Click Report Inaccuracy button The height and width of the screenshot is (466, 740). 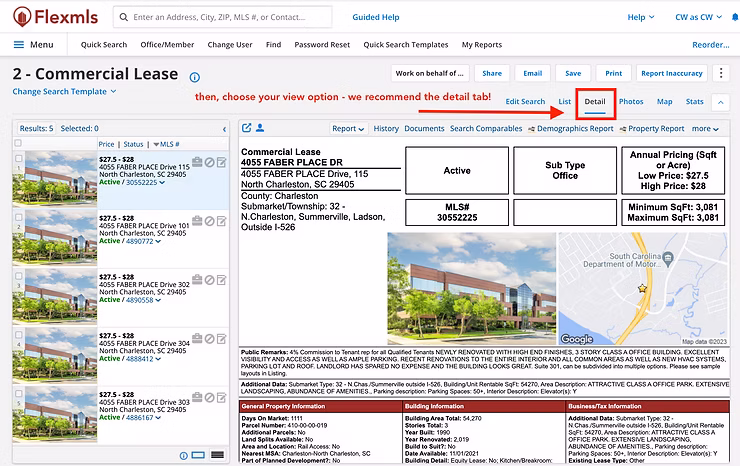[x=672, y=73]
